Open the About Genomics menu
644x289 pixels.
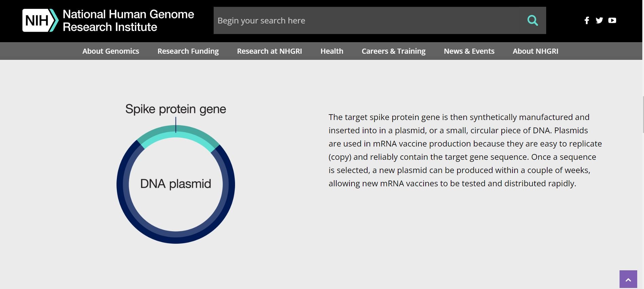tap(111, 51)
